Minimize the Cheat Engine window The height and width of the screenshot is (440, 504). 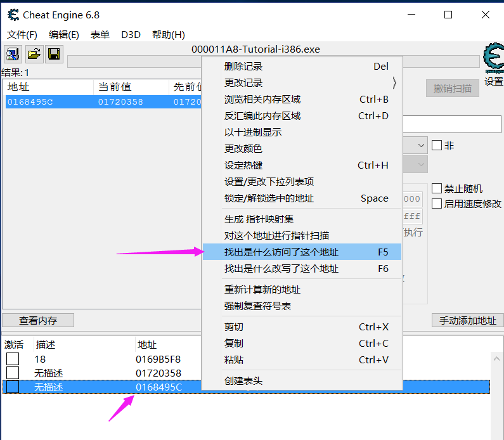pyautogui.click(x=411, y=15)
